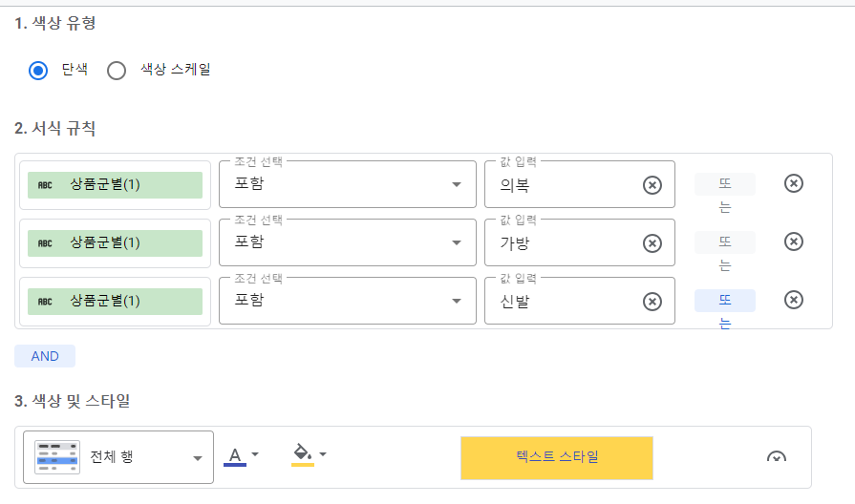Image resolution: width=855 pixels, height=504 pixels.
Task: Click the 또는 button in the first row
Action: pos(724,184)
